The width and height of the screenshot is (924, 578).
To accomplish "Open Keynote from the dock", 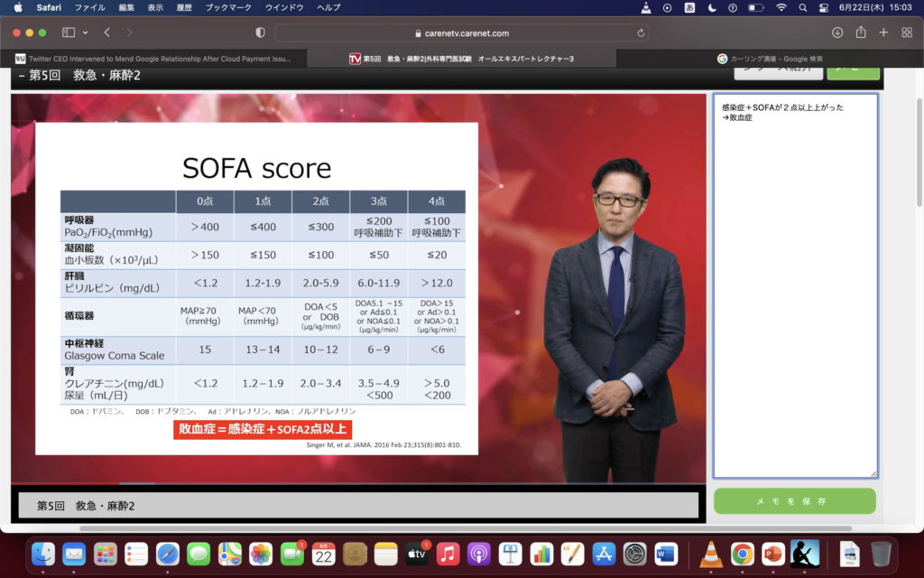I will 510,554.
